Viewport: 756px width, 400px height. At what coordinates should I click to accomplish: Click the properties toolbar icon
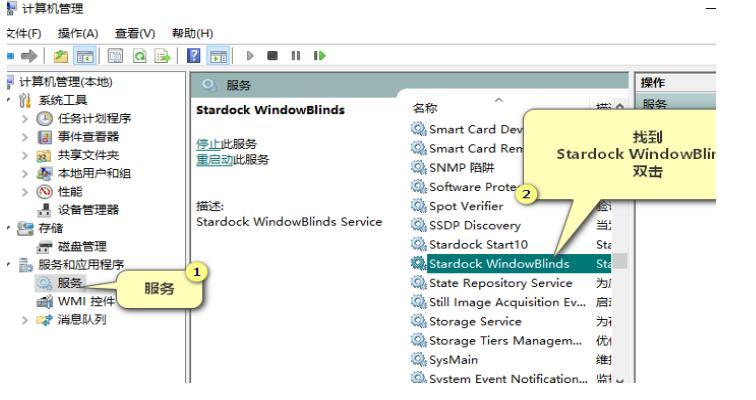coord(115,56)
